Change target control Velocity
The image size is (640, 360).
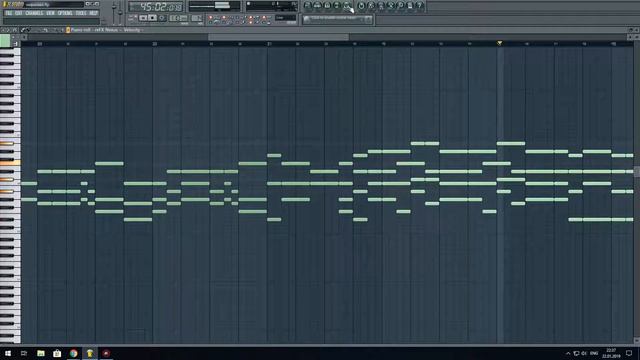pos(132,30)
